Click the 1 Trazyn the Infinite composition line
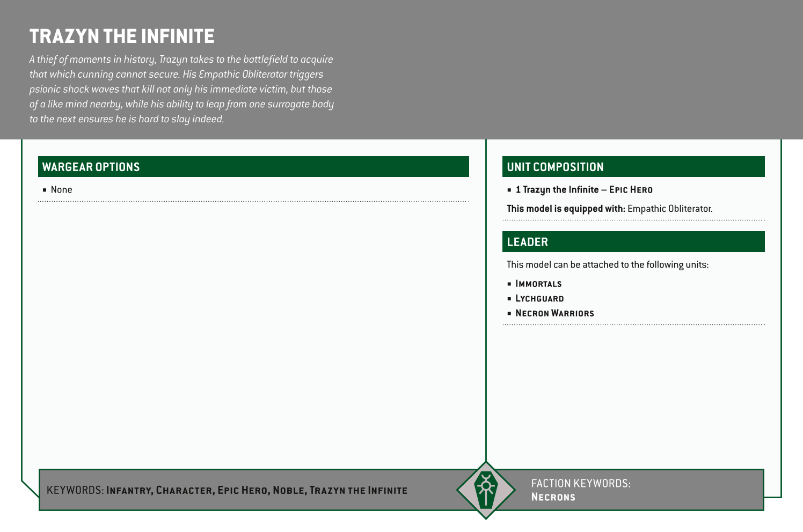803x532 pixels. click(x=583, y=190)
